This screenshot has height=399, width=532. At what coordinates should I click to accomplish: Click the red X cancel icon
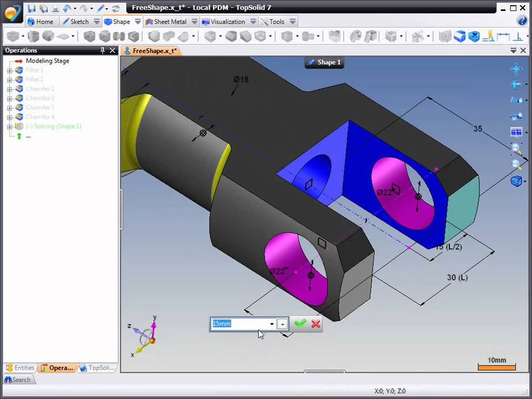click(x=316, y=324)
